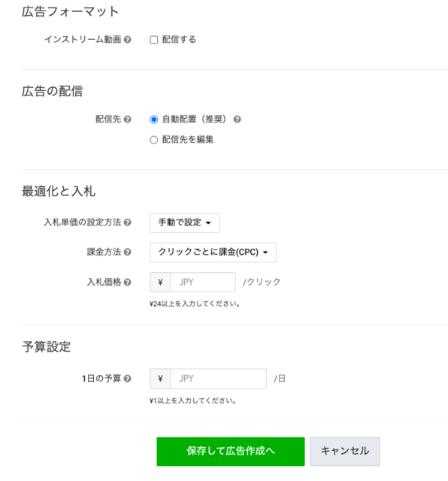Open the クリックごとに課金(CPC) dropdown
448x481 pixels.
(213, 253)
